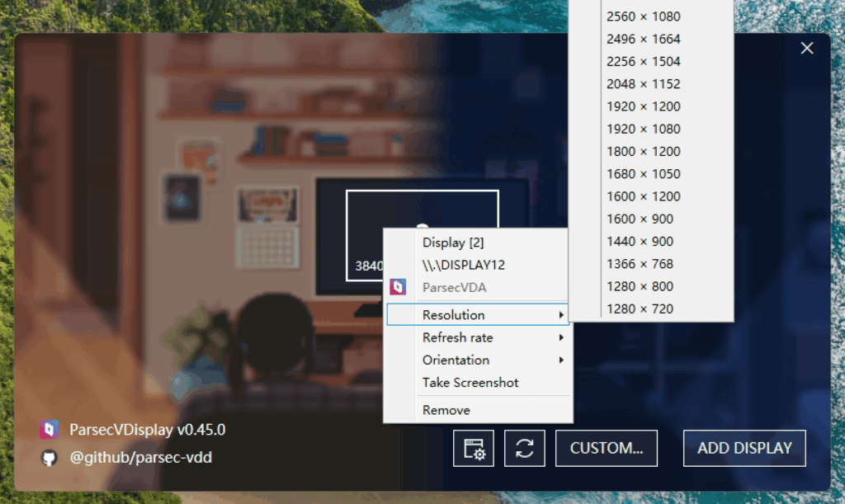
Task: Click the ParsecVDA icon in context menu
Action: click(398, 287)
